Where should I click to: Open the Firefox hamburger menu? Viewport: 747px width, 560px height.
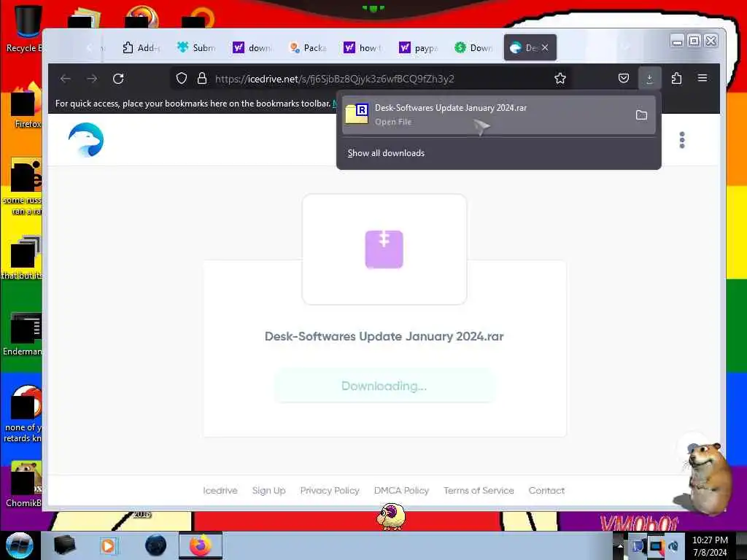click(x=703, y=78)
